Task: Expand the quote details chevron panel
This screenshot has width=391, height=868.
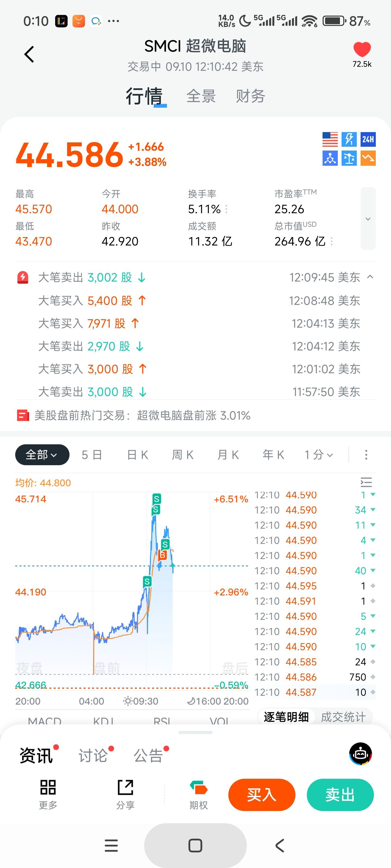Action: coord(368,219)
